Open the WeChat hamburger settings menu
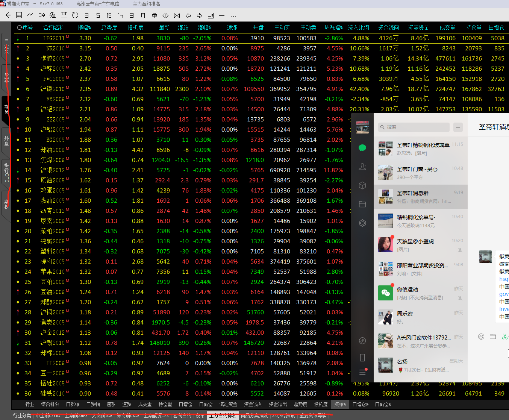This screenshot has height=420, width=509. point(362,372)
